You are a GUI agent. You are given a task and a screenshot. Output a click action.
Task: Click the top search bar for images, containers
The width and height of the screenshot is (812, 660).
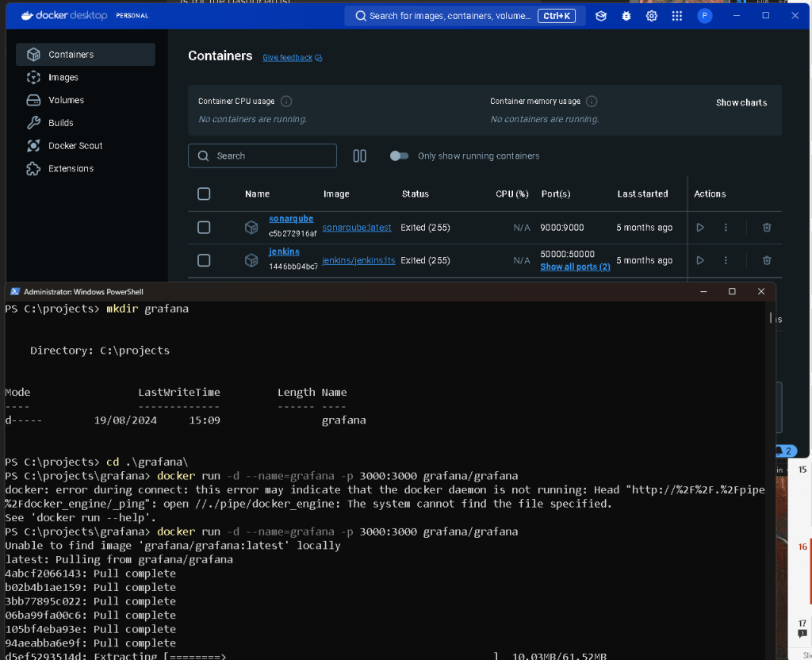[465, 16]
